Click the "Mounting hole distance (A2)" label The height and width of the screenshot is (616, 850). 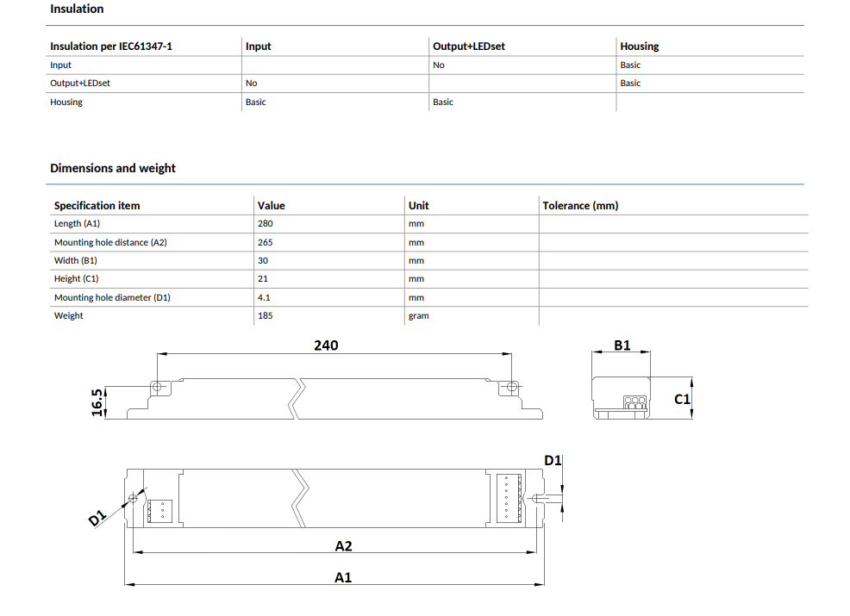point(110,243)
